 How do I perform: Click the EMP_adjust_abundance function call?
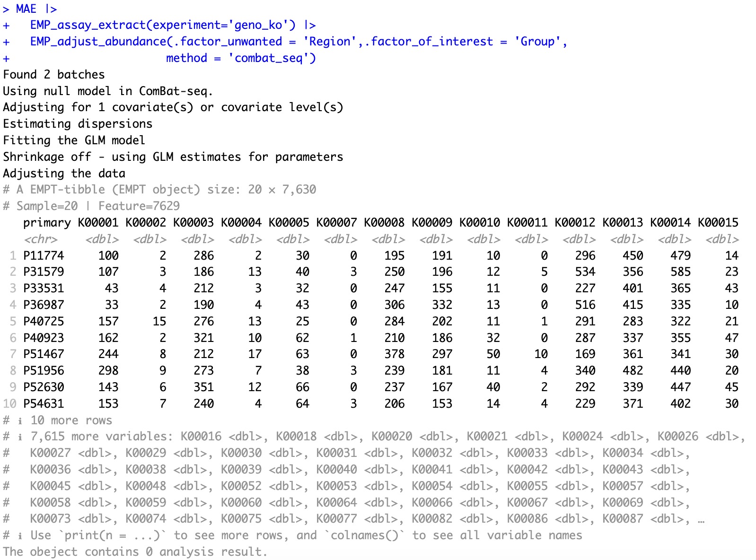(x=98, y=42)
